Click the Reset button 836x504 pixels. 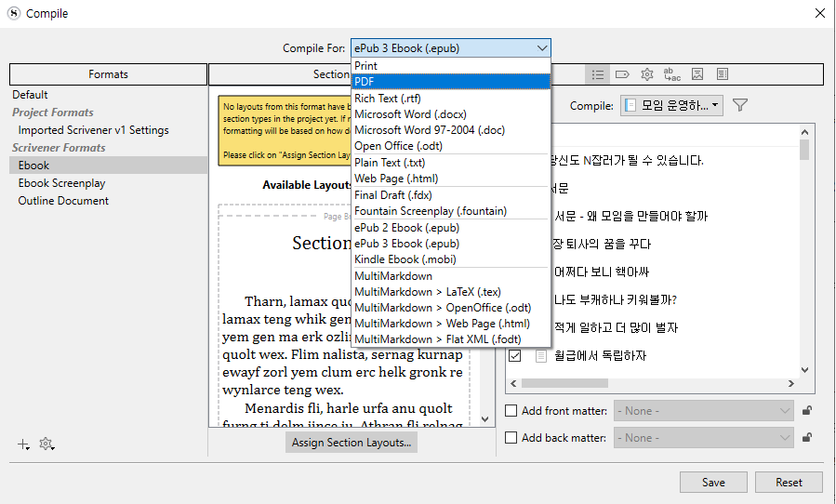789,482
